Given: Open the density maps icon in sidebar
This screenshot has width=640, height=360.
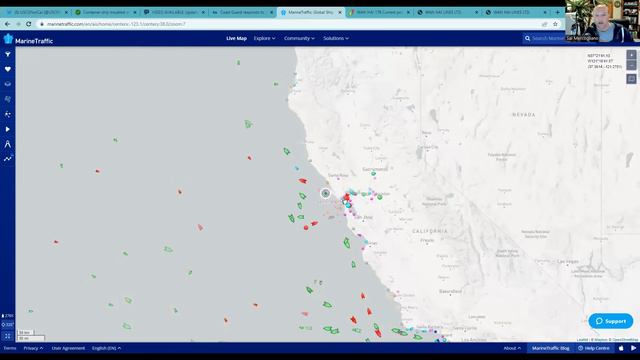Looking at the screenshot, I should point(8,114).
